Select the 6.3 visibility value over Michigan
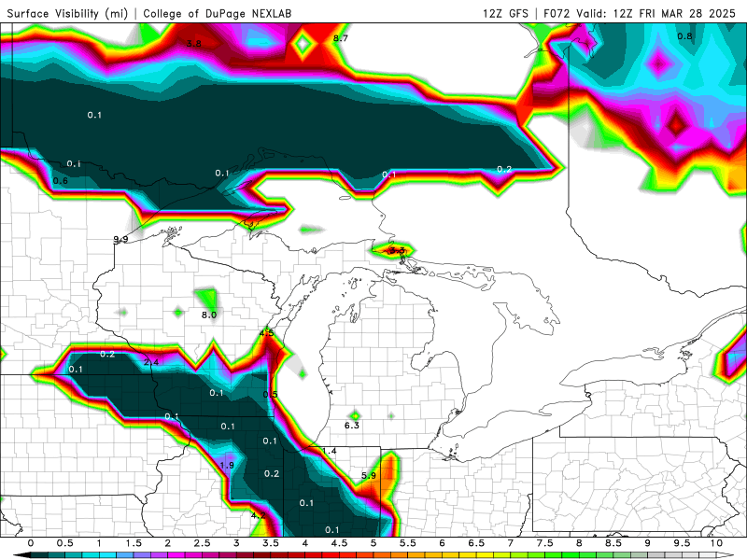 tap(352, 426)
